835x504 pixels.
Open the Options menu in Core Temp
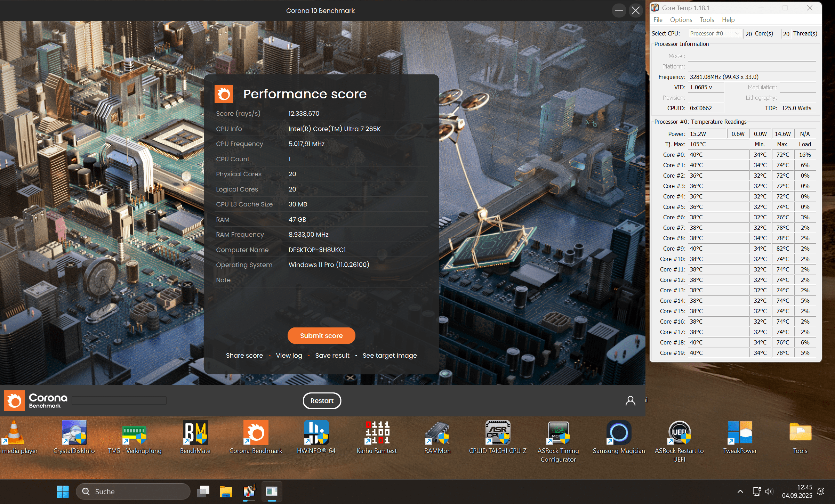pyautogui.click(x=681, y=20)
